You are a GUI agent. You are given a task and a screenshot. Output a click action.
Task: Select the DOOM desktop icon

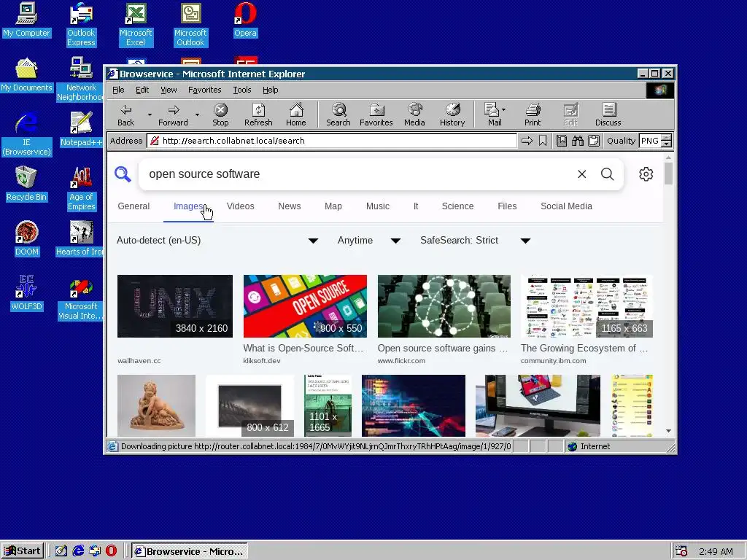tap(27, 239)
